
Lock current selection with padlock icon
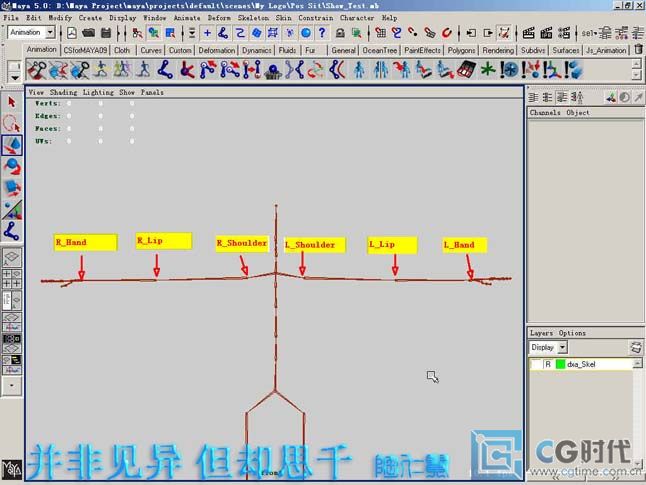(340, 33)
